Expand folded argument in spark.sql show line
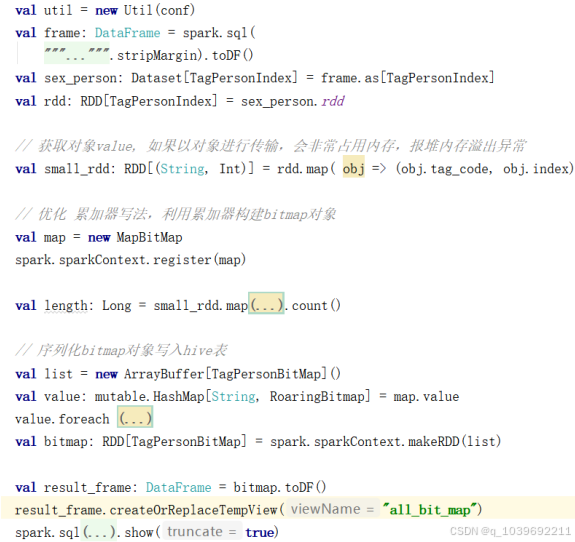Screen dimensions: 575x542 click(x=98, y=531)
